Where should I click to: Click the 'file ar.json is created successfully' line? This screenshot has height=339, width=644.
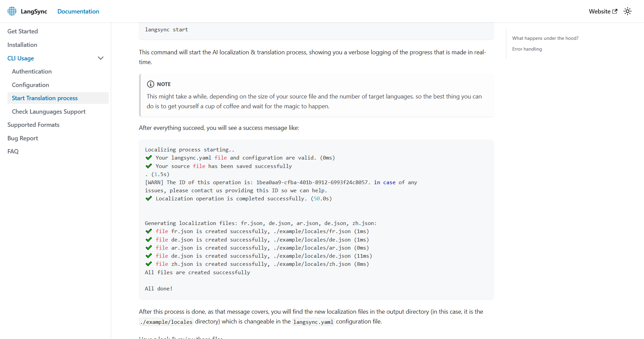point(257,248)
